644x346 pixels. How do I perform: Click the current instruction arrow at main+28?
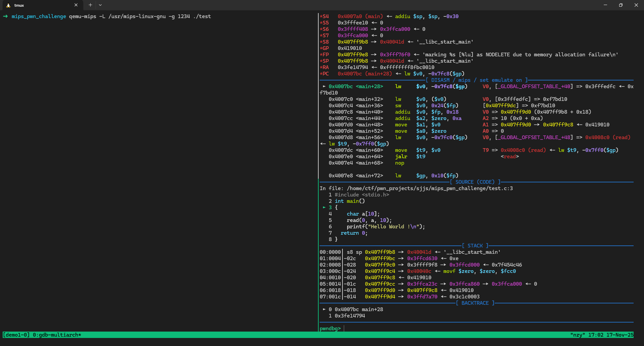(x=324, y=86)
